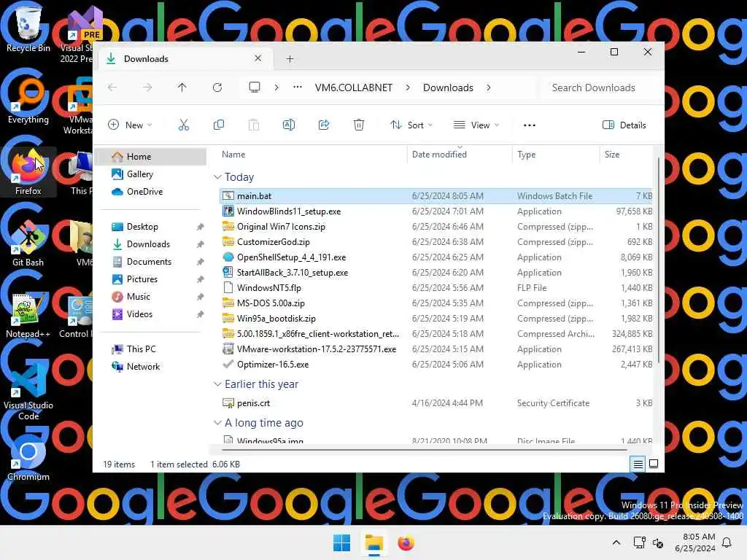Open Desktop in navigation pane

[x=150, y=227]
